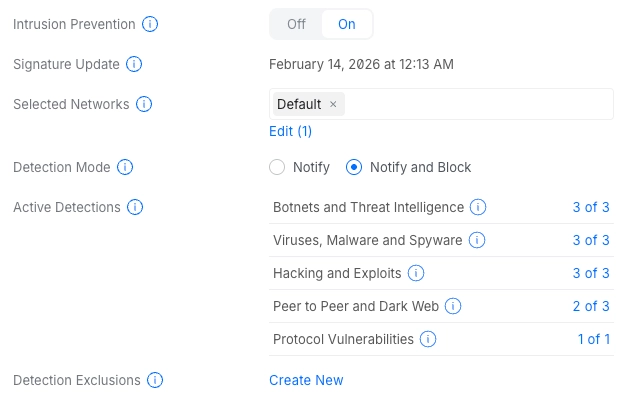Show info for Botnets and Threat Intelligence
Viewport: 630px width, 402px height.
pos(478,207)
